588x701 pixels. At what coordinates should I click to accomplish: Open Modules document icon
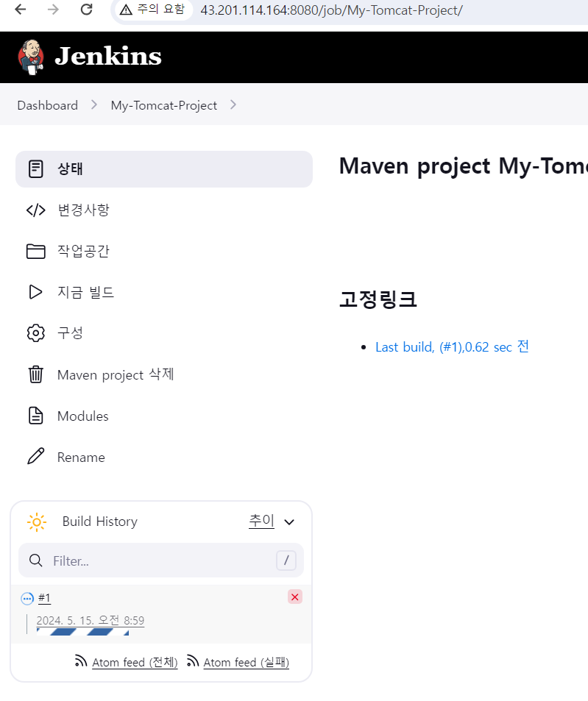36,416
